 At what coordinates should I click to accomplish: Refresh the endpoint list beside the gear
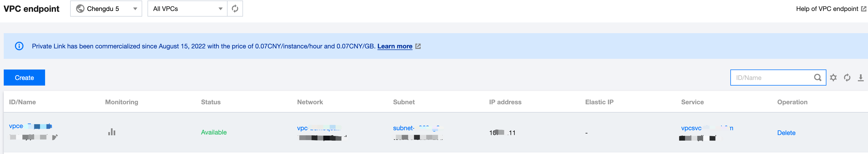coord(847,78)
